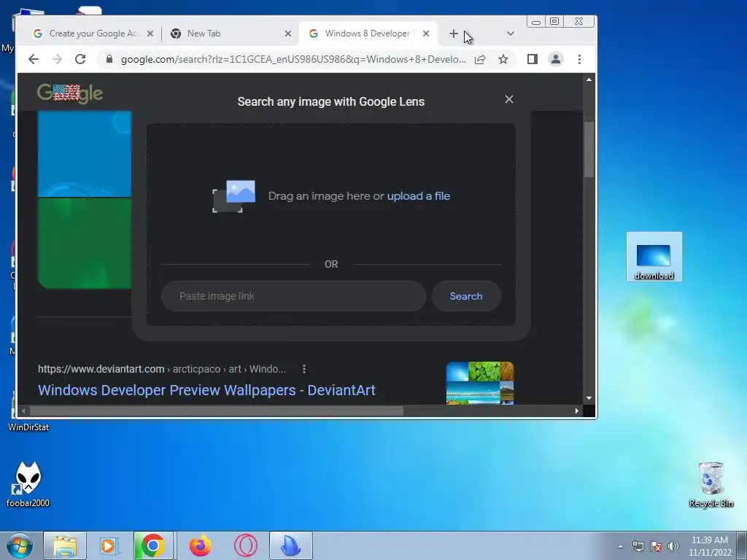Click the horizontal scrollbar thumb
Image resolution: width=747 pixels, height=560 pixels.
pos(217,411)
